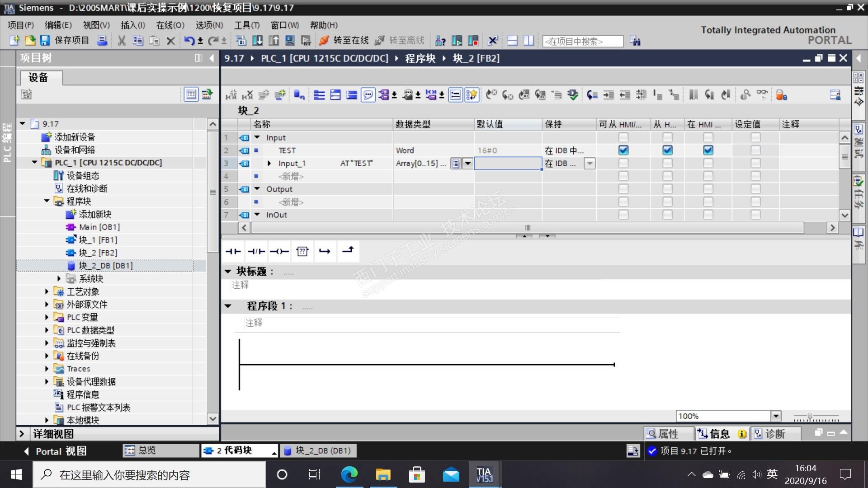Click the Portal 视图 button

pyautogui.click(x=55, y=451)
